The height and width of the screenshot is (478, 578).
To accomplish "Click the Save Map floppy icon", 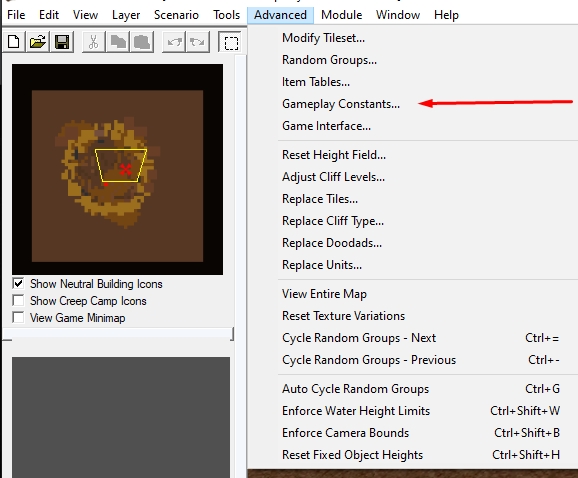I will 62,42.
